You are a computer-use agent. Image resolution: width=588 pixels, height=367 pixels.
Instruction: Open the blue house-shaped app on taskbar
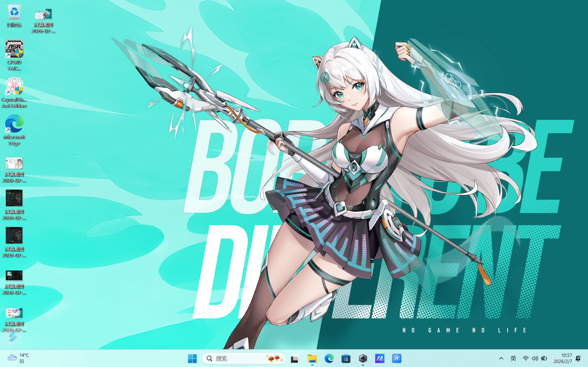[397, 358]
